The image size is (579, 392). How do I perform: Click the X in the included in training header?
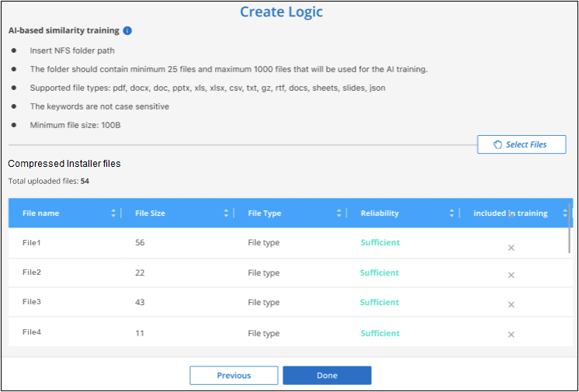tap(511, 216)
